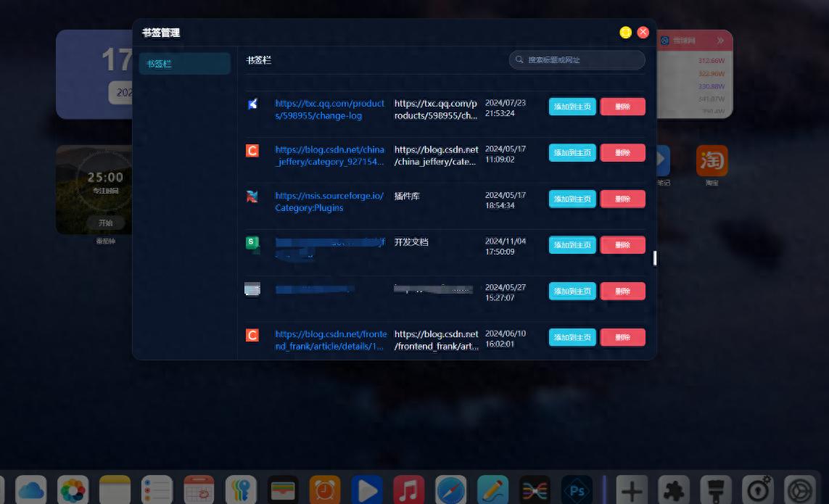829x504 pixels.
Task: Open the blurred link of 开发文档 bookmark
Action: [330, 248]
